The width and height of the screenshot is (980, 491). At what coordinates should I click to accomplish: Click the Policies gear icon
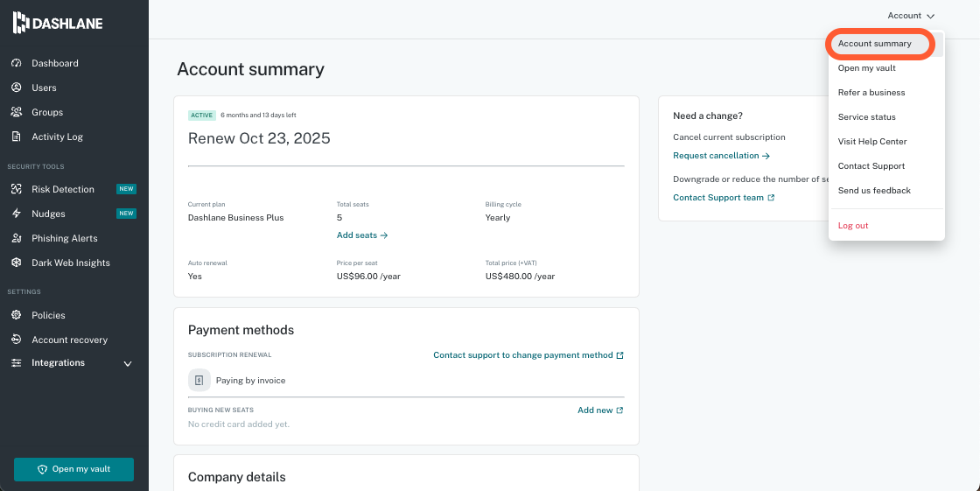tap(16, 315)
